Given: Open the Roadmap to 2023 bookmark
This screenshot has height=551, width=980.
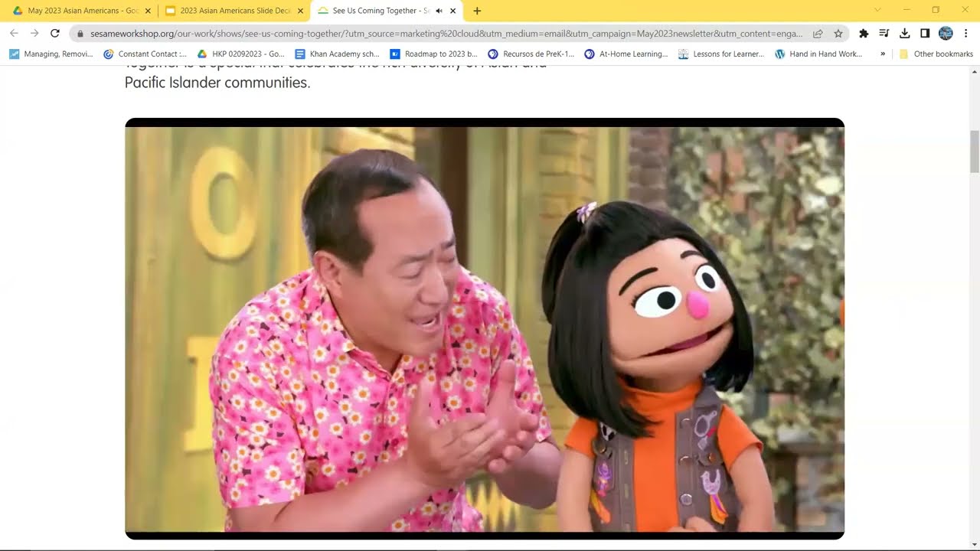Looking at the screenshot, I should [x=434, y=54].
